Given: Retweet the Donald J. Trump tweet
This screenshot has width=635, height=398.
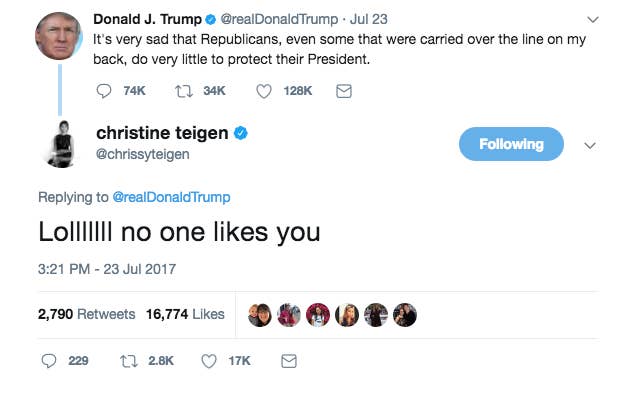Looking at the screenshot, I should pyautogui.click(x=183, y=91).
